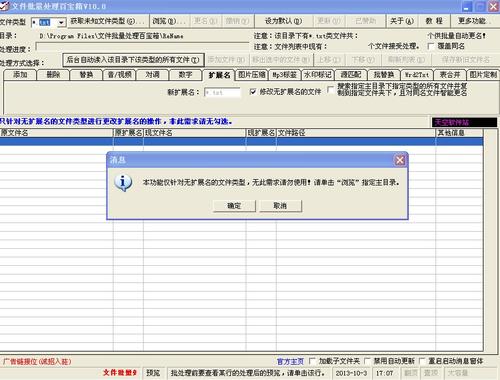Click the 现文件名 column header
The image size is (500, 380).
click(195, 133)
